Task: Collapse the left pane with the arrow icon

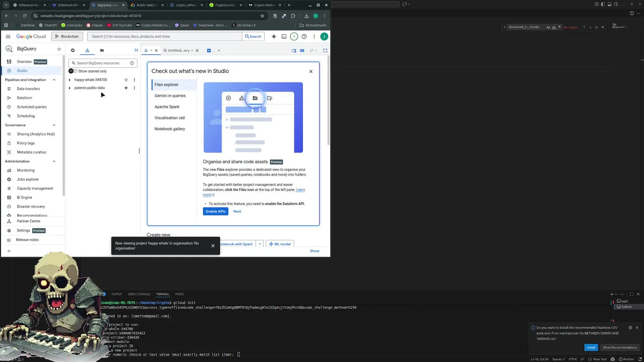Action: click(x=136, y=50)
